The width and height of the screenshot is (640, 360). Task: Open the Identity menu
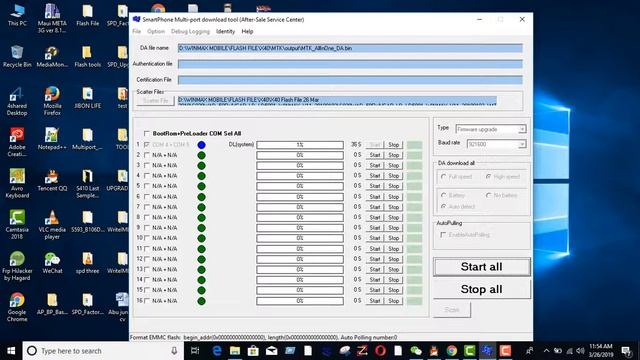click(225, 31)
